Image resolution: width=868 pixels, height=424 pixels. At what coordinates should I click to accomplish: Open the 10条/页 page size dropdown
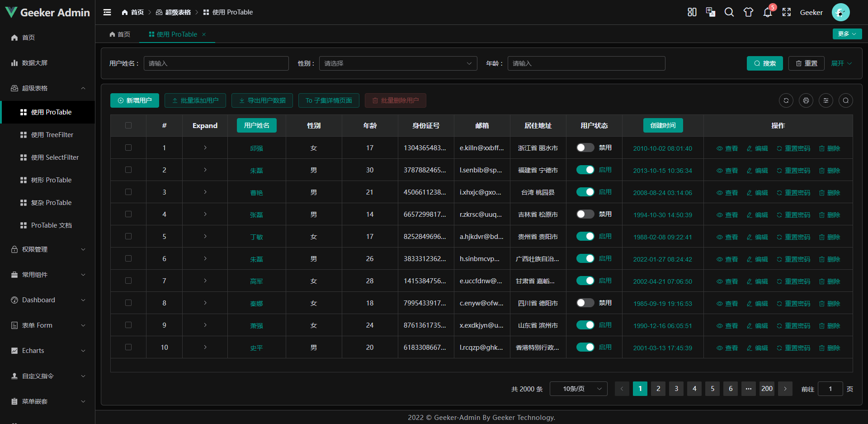pos(578,388)
